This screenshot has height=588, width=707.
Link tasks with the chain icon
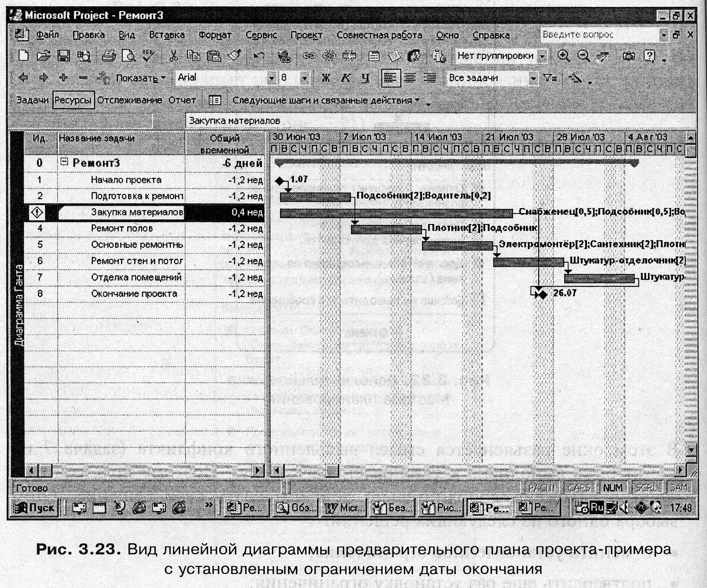(x=309, y=56)
